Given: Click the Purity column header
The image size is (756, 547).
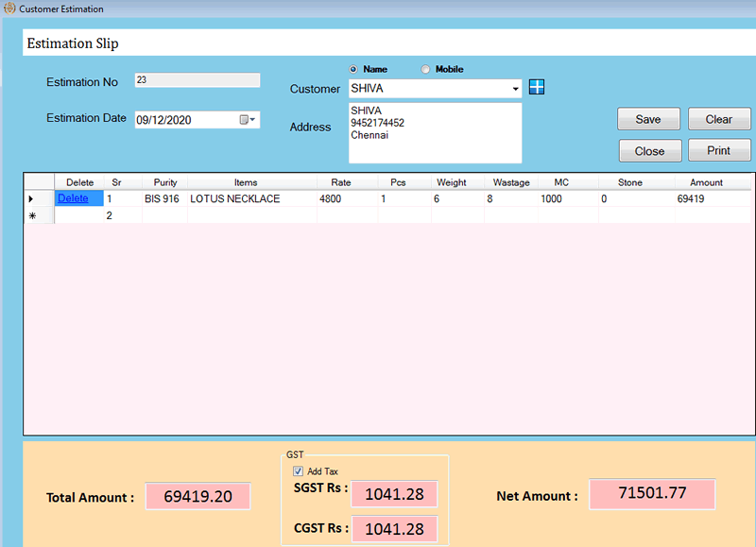Looking at the screenshot, I should [x=164, y=182].
